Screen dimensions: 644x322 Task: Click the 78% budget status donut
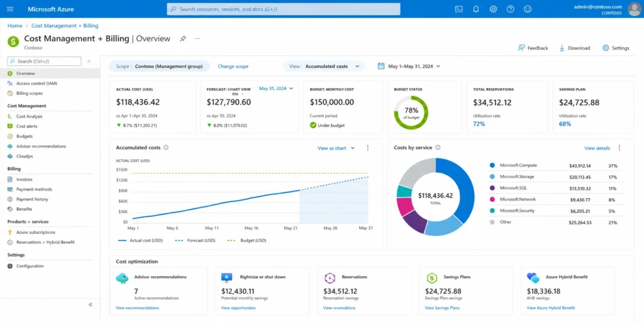click(x=411, y=113)
